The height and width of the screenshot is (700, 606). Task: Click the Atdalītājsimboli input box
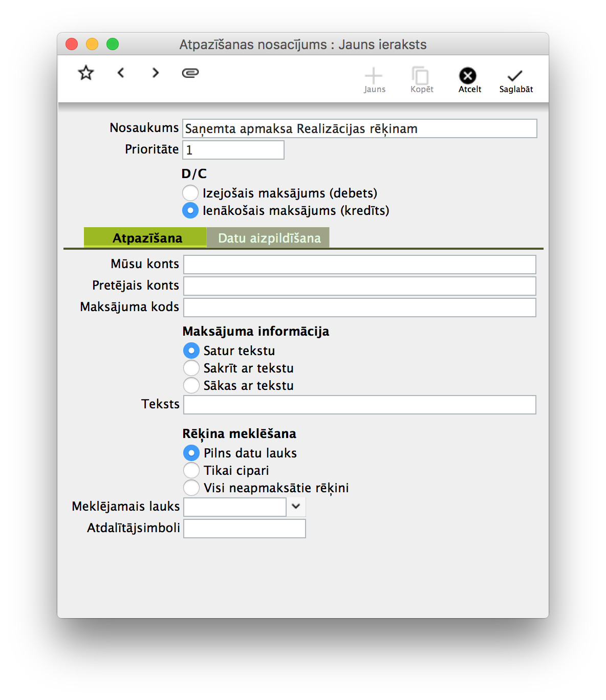point(245,529)
